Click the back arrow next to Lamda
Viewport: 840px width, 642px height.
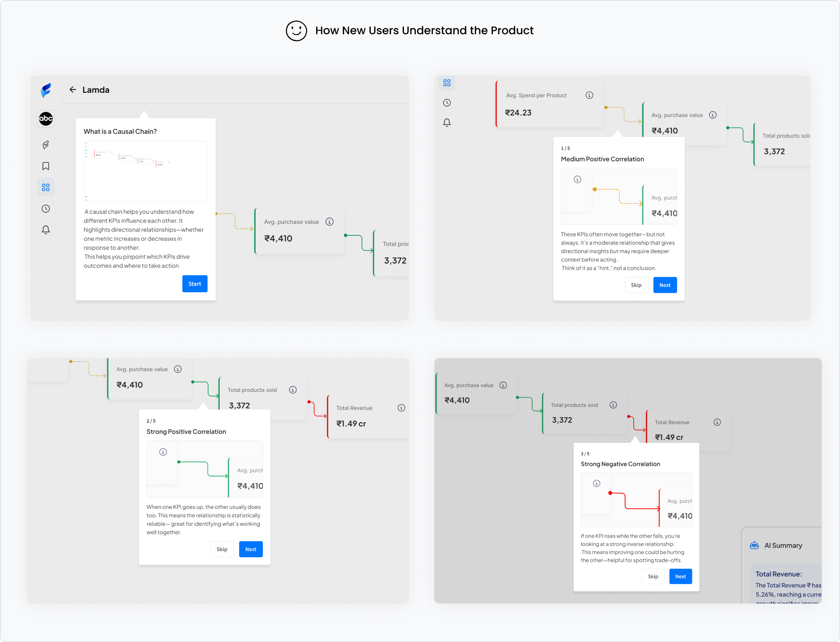click(72, 90)
